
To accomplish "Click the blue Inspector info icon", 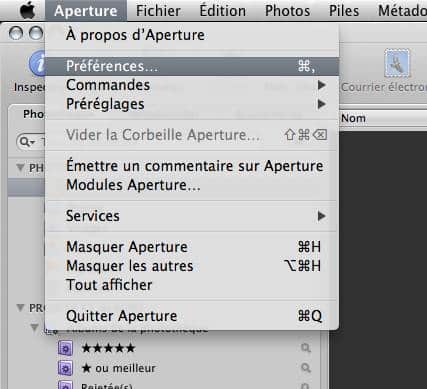I will pyautogui.click(x=37, y=63).
